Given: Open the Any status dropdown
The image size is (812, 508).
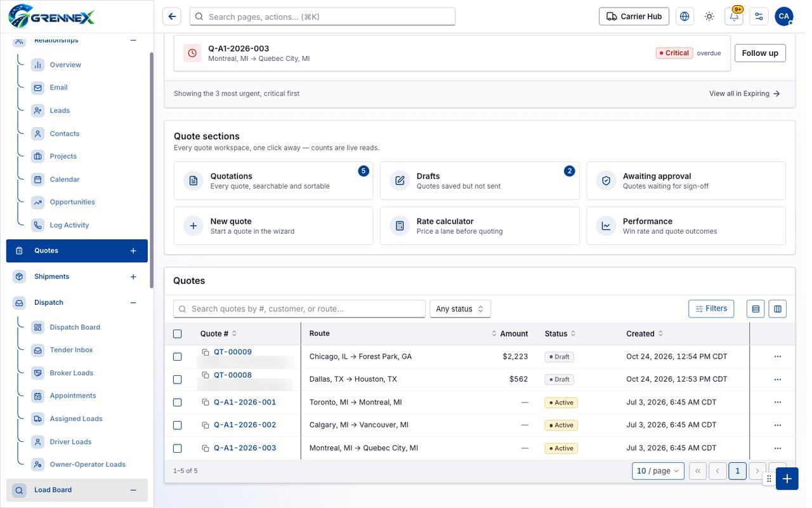Looking at the screenshot, I should coord(460,309).
